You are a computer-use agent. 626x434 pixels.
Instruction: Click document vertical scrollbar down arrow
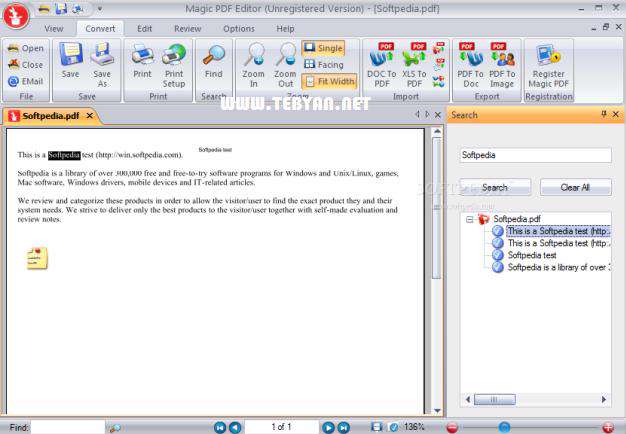coord(438,410)
